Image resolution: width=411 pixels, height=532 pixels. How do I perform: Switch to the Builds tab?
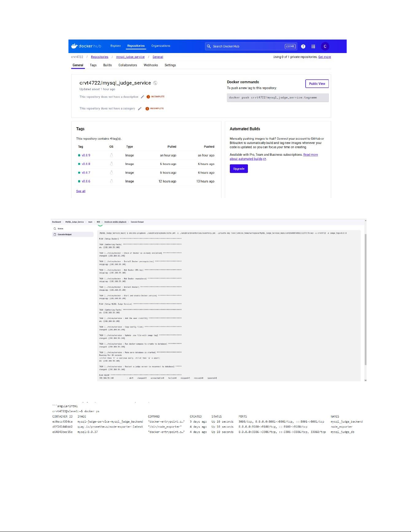(x=107, y=65)
